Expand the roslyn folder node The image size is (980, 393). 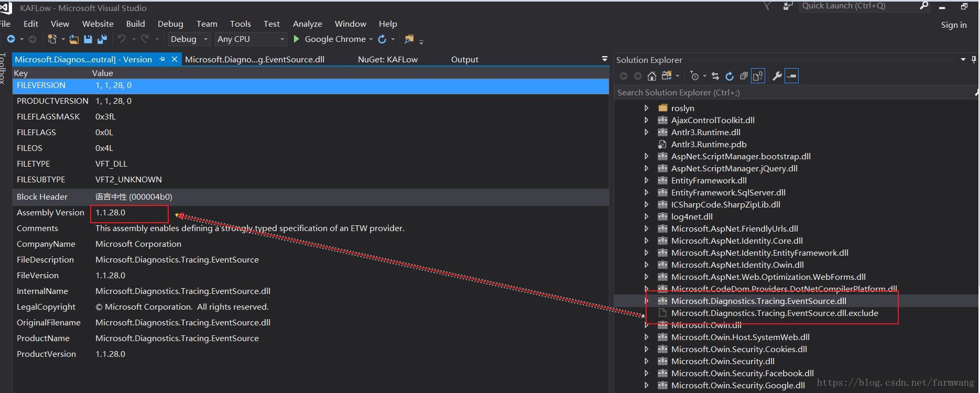point(646,108)
